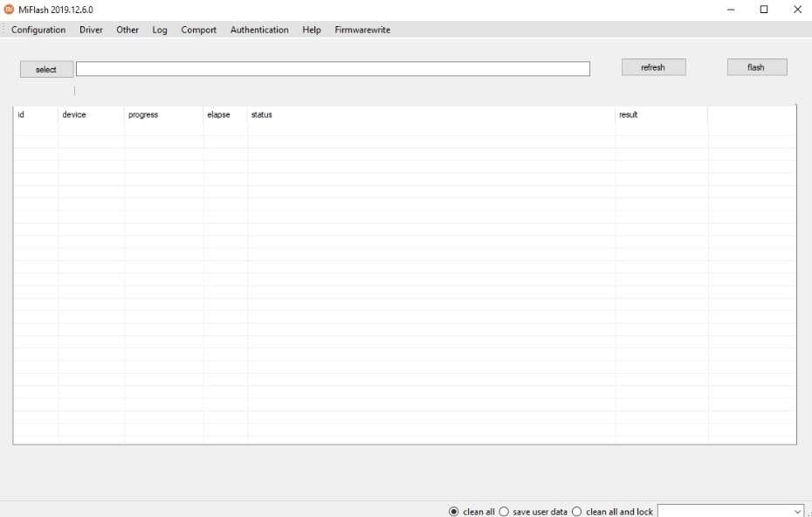Open the Configuration menu
This screenshot has height=517, width=812.
coord(38,30)
